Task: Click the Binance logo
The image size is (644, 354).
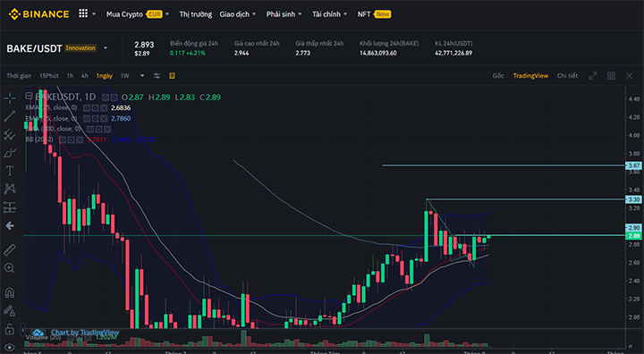Action: (x=38, y=14)
